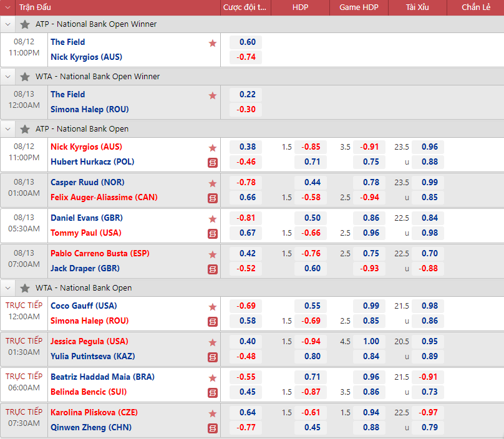Toggle favorite star for Carreno Busta vs Draper
The width and height of the screenshot is (504, 439).
click(213, 254)
